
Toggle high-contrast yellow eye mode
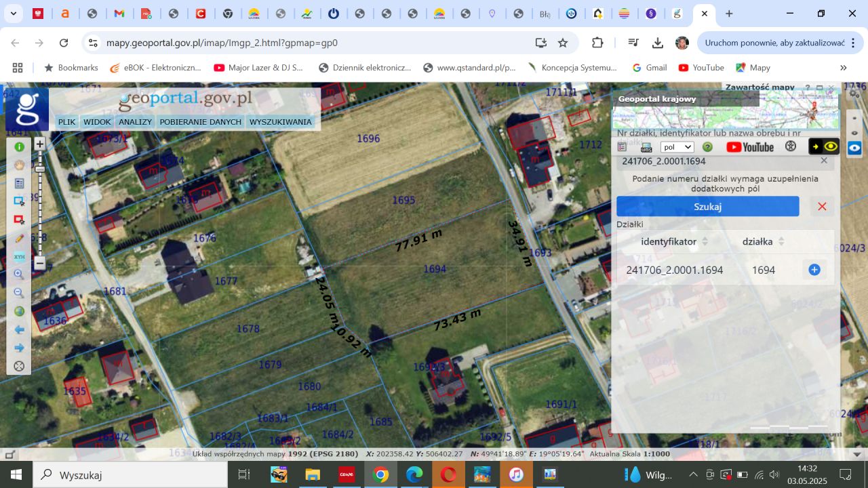(x=831, y=146)
